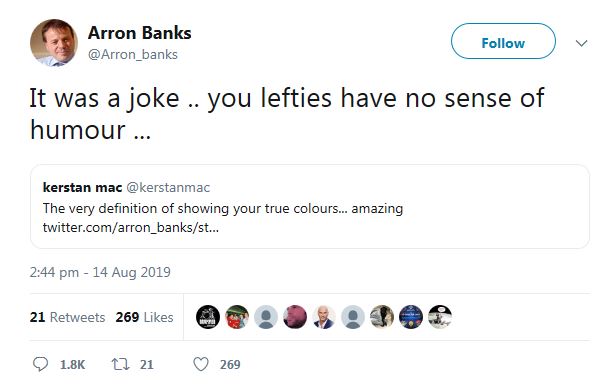Click the second grey default liker avatar
Image resolution: width=615 pixels, height=387 pixels.
tap(353, 317)
